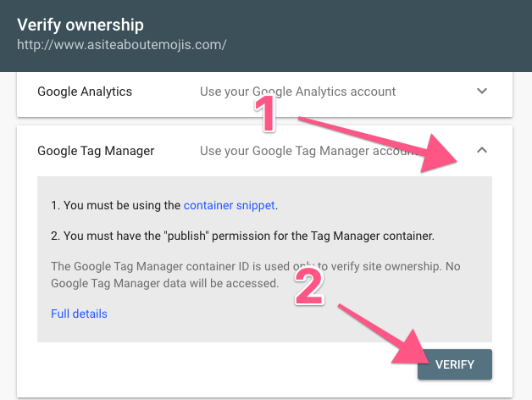Viewport: 532px width, 400px height.
Task: Click the pink arrowhead pointing at VERIFY
Action: (x=409, y=351)
